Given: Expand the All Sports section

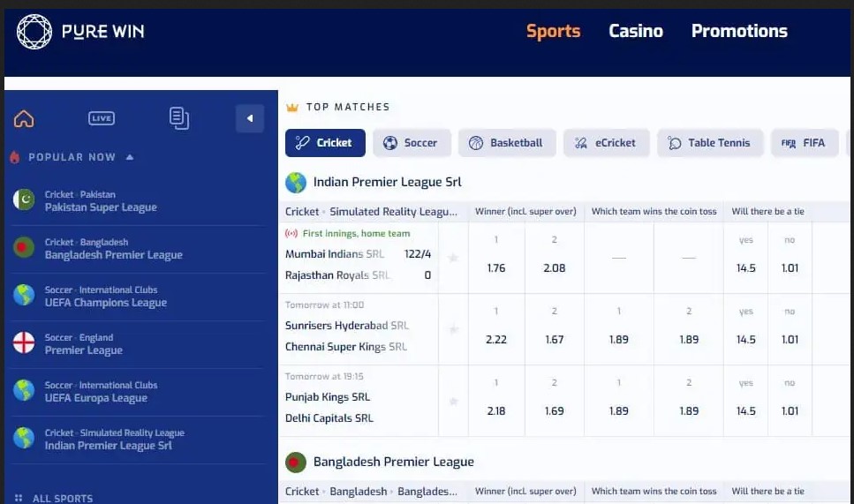Looking at the screenshot, I should click(x=53, y=498).
